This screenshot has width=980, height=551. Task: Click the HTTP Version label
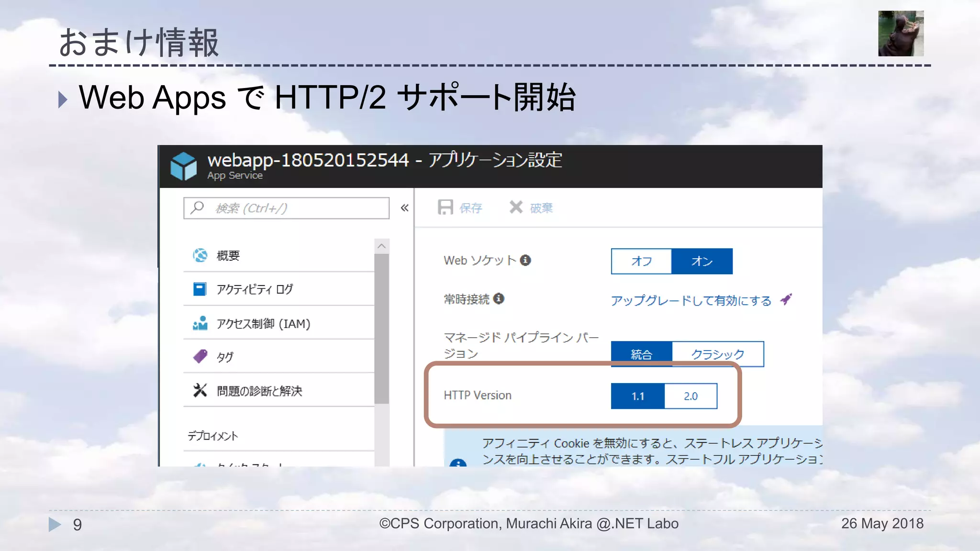tap(478, 396)
